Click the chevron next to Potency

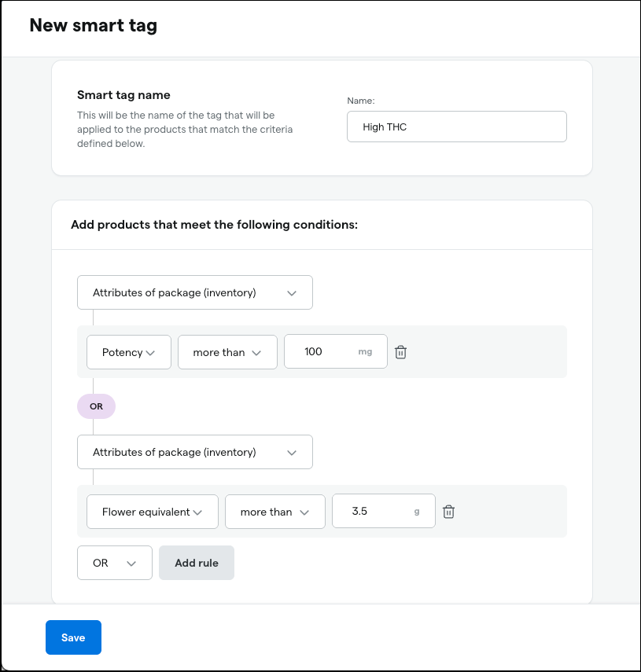tap(150, 353)
